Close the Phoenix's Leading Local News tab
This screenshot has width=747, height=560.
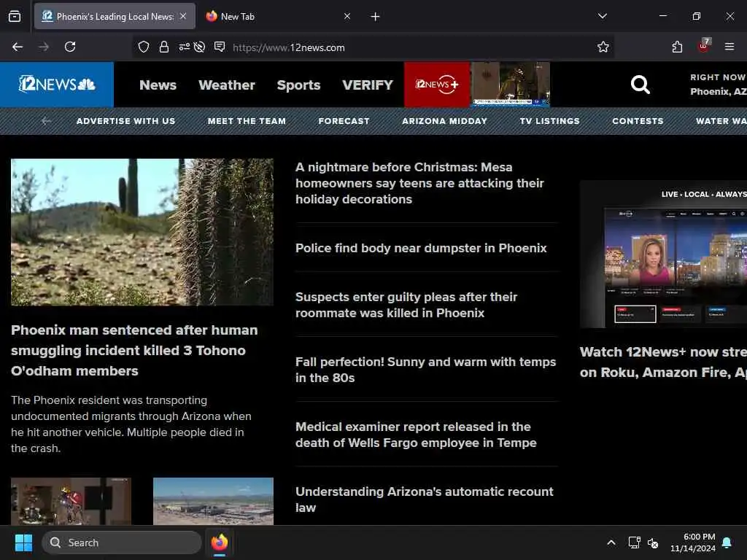click(183, 16)
